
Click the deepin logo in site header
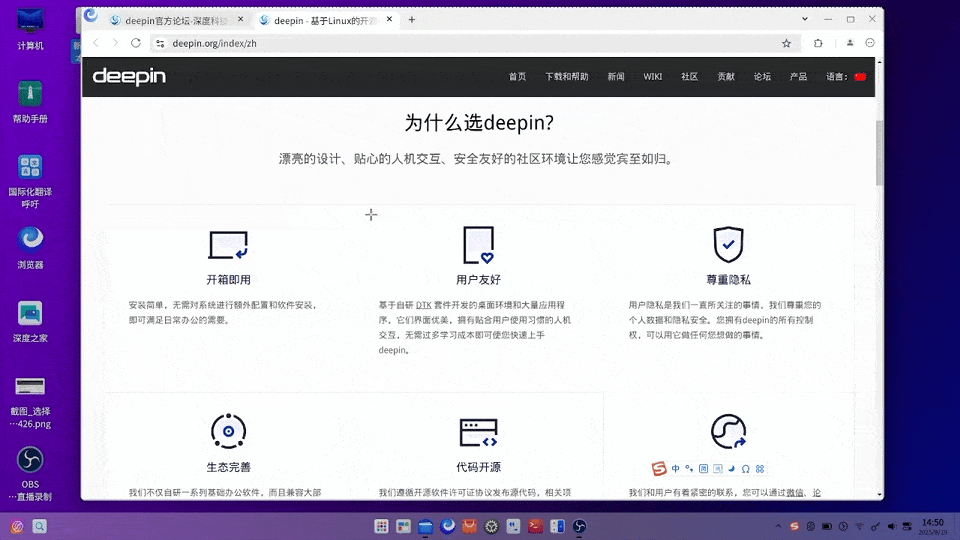[x=129, y=76]
